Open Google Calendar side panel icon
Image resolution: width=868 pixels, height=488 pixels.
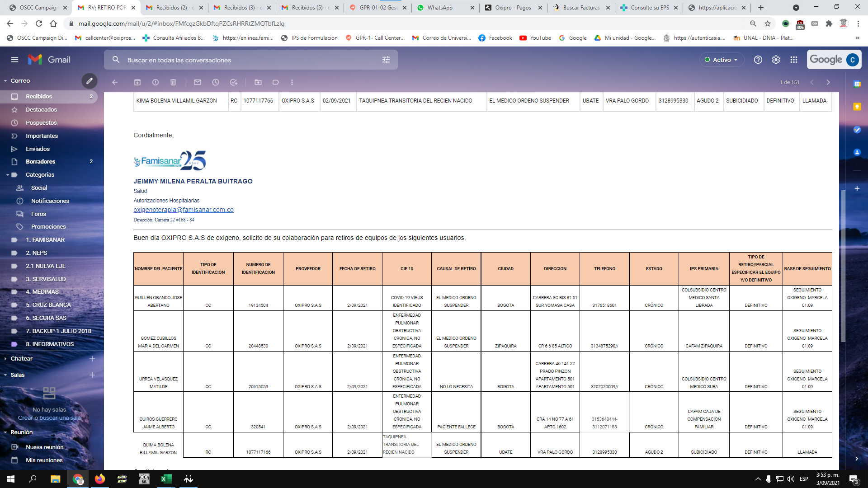(857, 84)
